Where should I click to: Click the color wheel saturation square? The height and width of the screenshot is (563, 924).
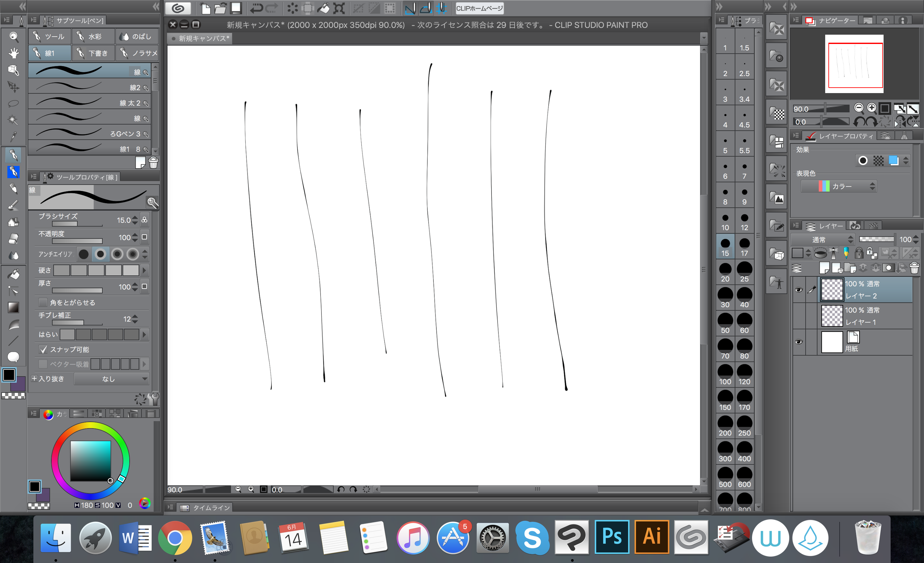click(x=90, y=461)
